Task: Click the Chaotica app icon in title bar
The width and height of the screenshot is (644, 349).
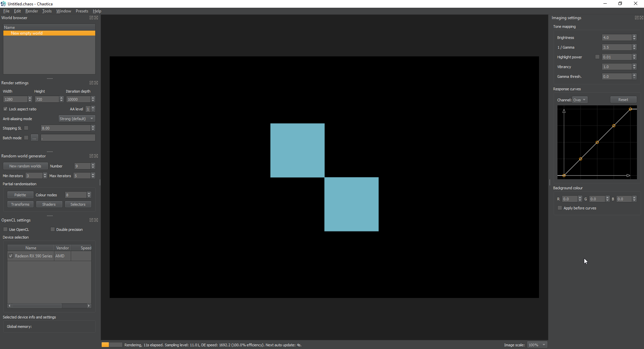Action: click(3, 4)
